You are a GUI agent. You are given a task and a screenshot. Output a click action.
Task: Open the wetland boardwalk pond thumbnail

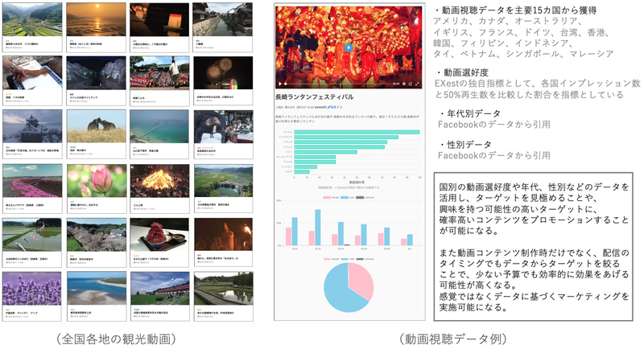[x=224, y=289]
